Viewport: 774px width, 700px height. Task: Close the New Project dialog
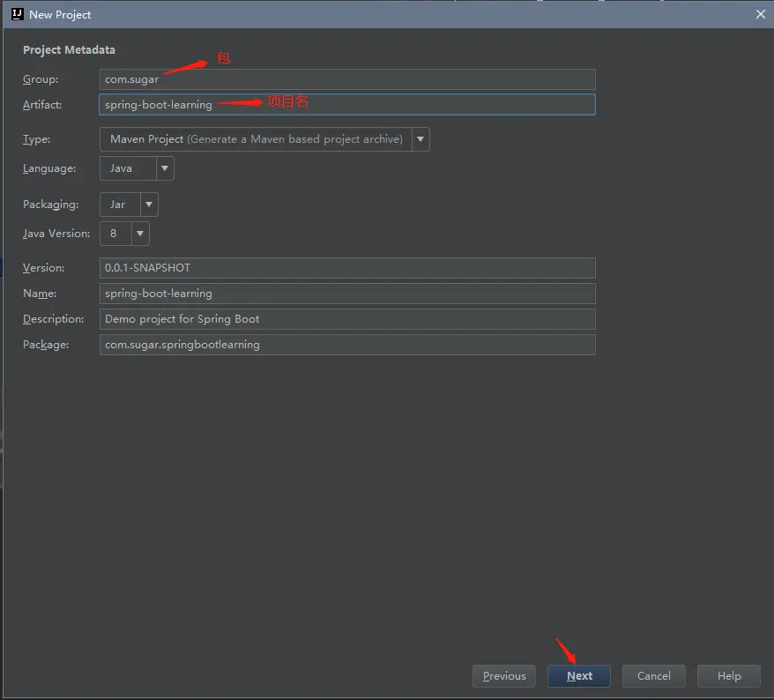(760, 14)
